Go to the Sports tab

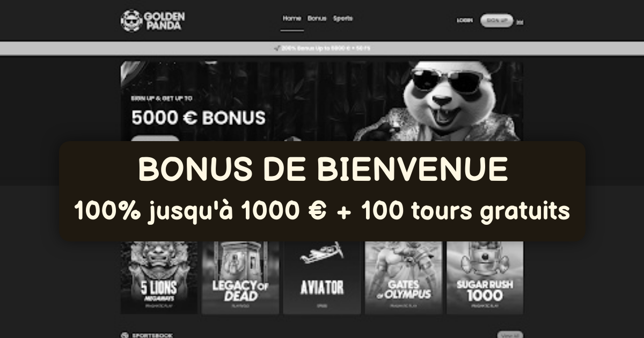coord(343,18)
